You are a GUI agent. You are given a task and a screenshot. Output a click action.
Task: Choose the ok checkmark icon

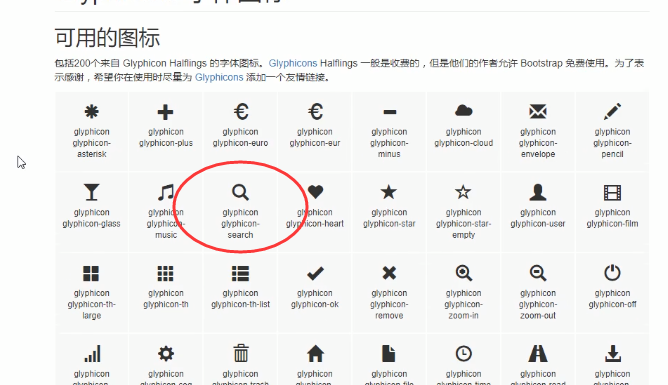(x=315, y=273)
